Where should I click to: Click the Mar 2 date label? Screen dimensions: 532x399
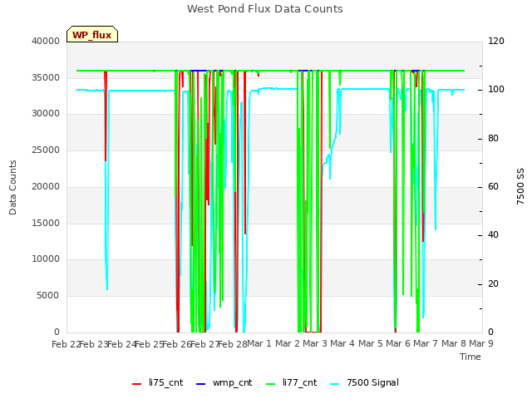coord(288,343)
